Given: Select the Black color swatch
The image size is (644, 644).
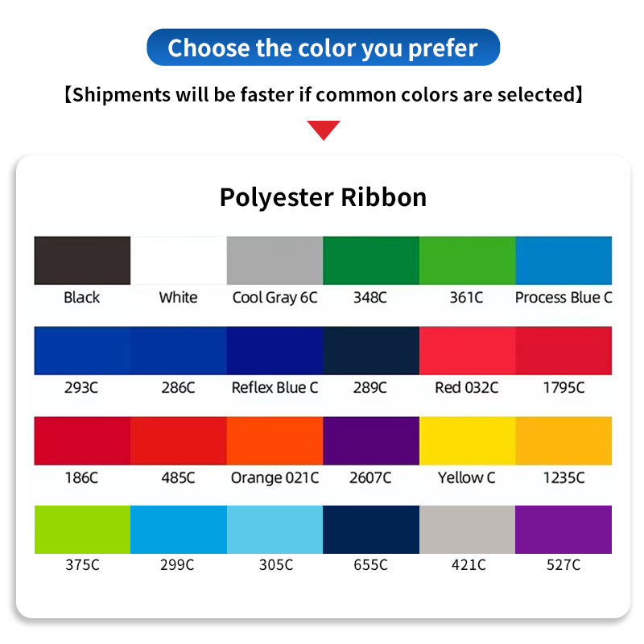Looking at the screenshot, I should (82, 260).
